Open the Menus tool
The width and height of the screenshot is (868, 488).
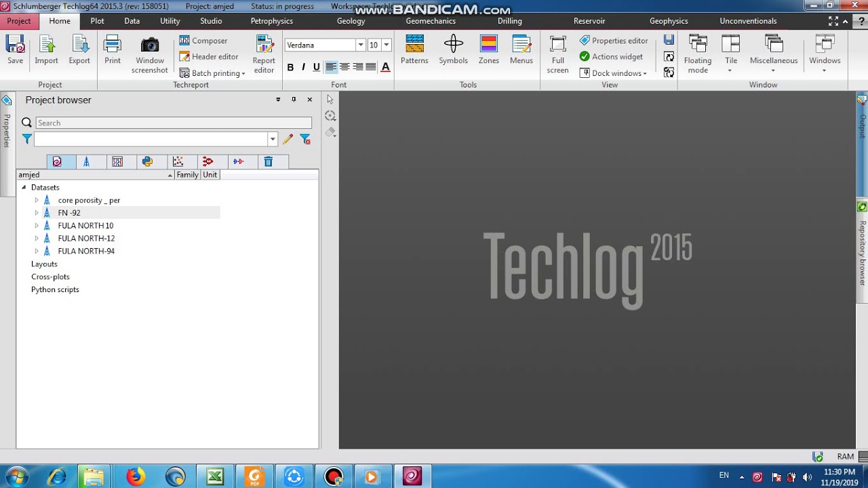[521, 50]
